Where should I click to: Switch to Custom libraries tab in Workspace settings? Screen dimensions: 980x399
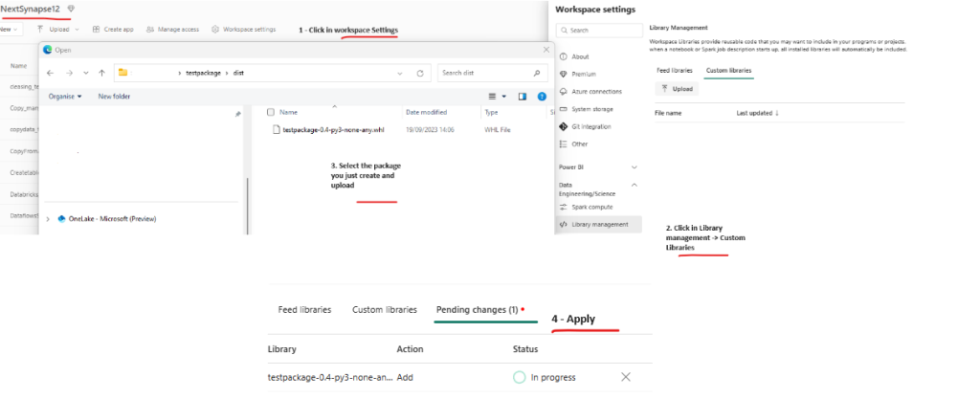point(728,71)
